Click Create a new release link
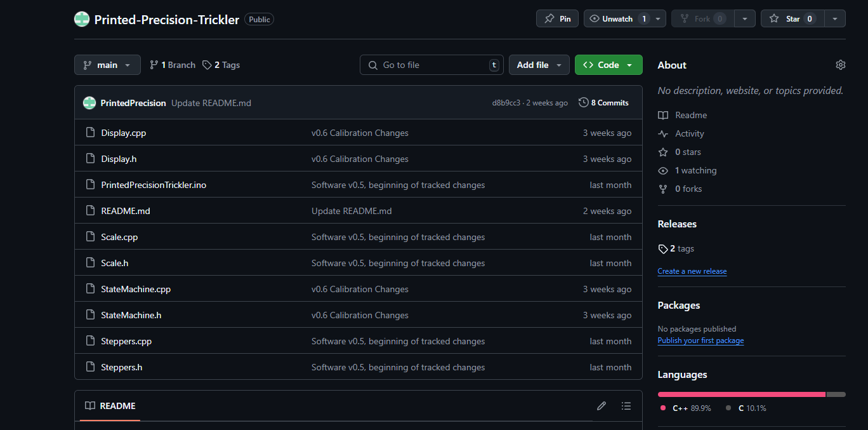The image size is (868, 430). tap(692, 271)
